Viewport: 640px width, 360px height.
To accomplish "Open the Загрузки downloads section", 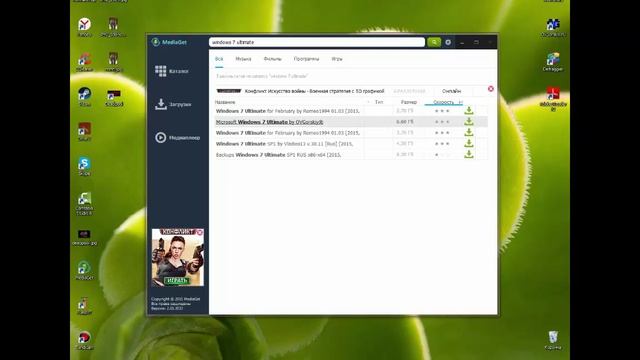I will coord(173,104).
